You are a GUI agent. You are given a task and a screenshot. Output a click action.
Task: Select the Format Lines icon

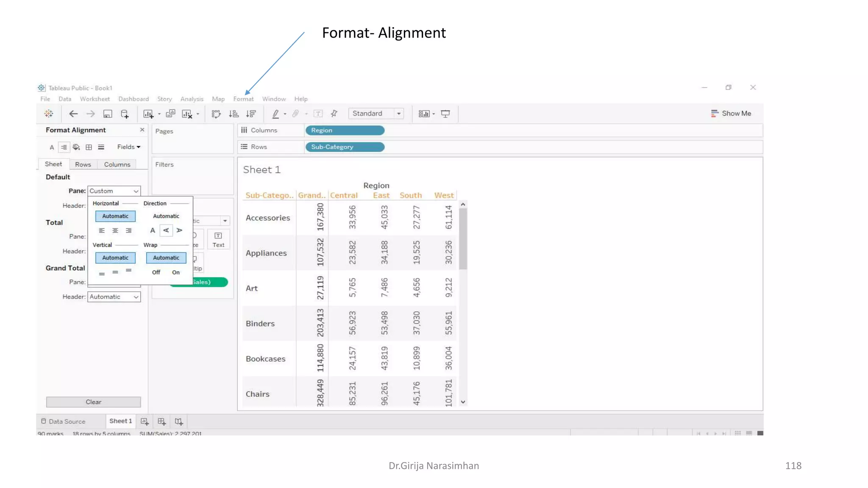[x=101, y=147]
